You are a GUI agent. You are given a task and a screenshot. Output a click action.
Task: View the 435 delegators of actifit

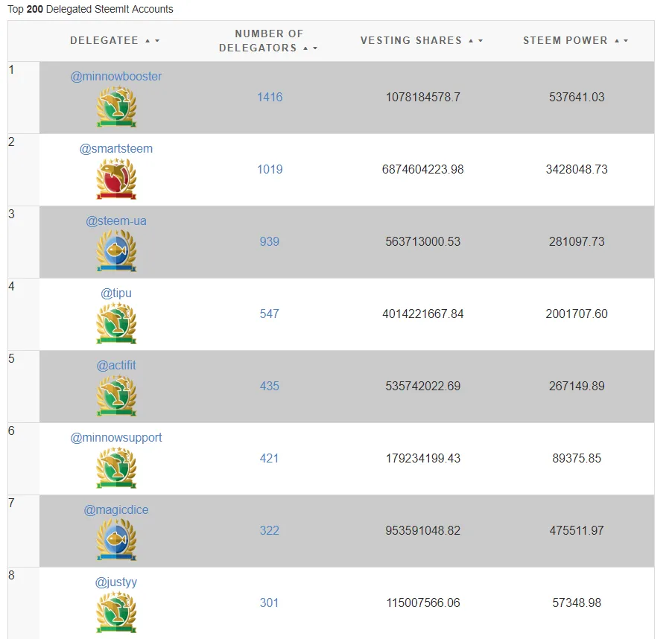tap(270, 387)
